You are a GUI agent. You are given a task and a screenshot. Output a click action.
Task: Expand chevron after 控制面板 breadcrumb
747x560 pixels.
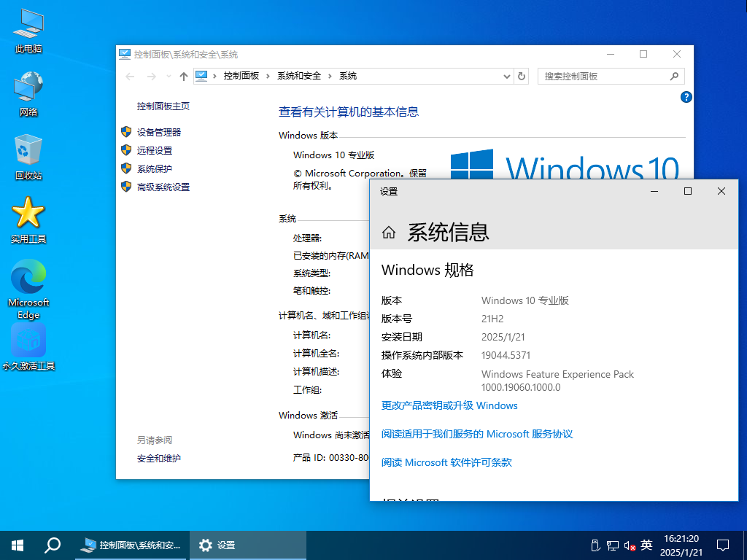(x=268, y=76)
